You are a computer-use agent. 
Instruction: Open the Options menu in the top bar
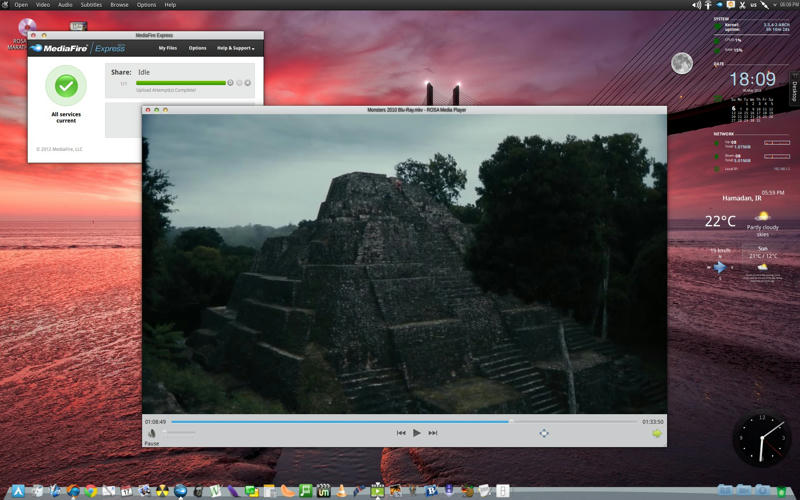click(x=146, y=5)
